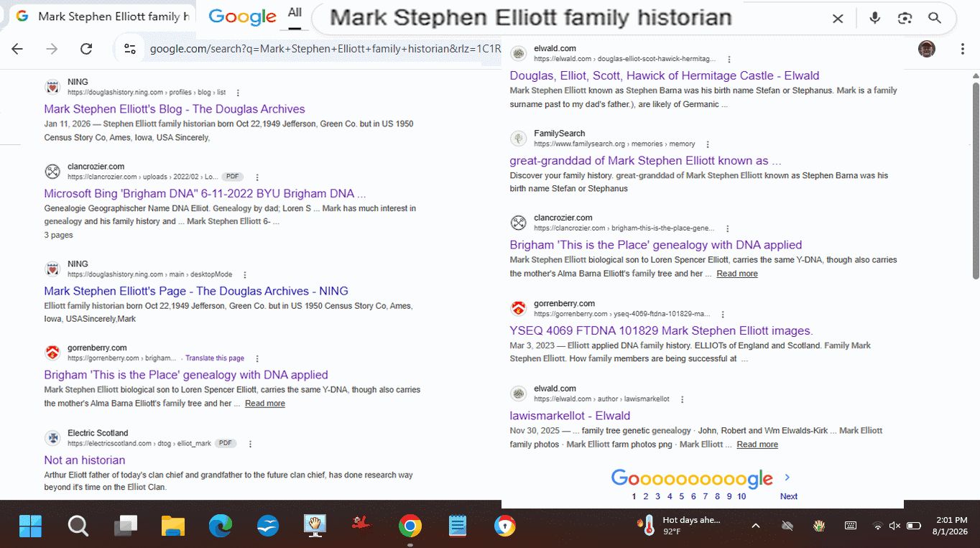Screen dimensions: 980x548
Task: Open the lawismarkellot - Elwald result
Action: (x=570, y=416)
